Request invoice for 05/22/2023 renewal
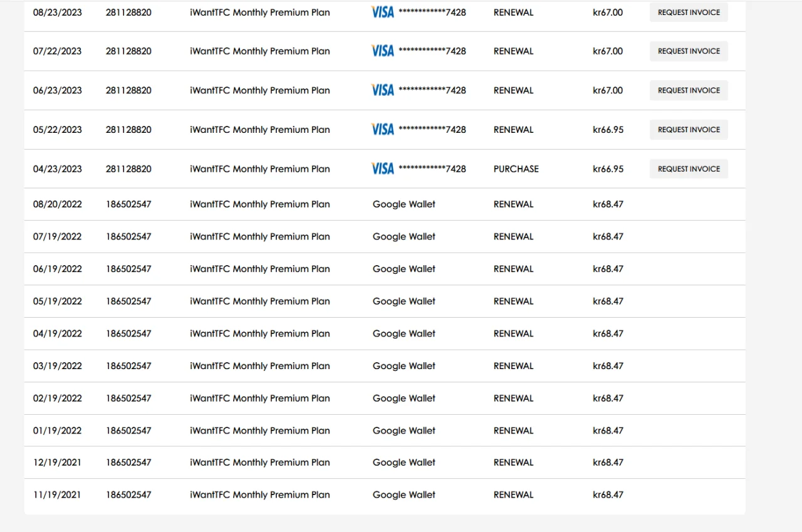This screenshot has width=802, height=532. (x=689, y=129)
